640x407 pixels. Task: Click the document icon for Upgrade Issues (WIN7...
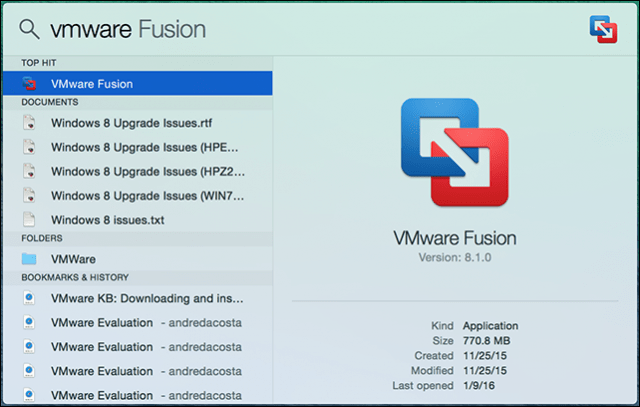click(29, 195)
